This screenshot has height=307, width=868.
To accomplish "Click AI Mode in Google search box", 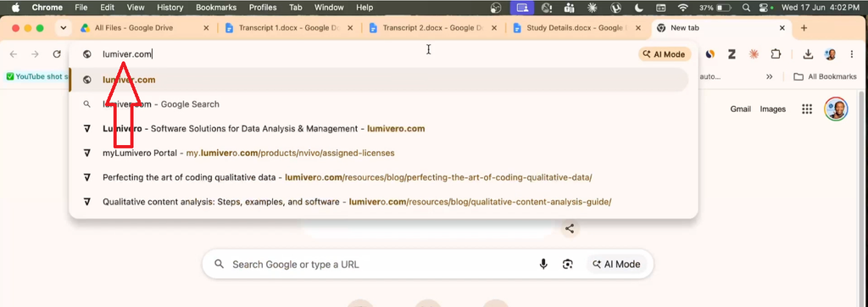I will click(616, 265).
